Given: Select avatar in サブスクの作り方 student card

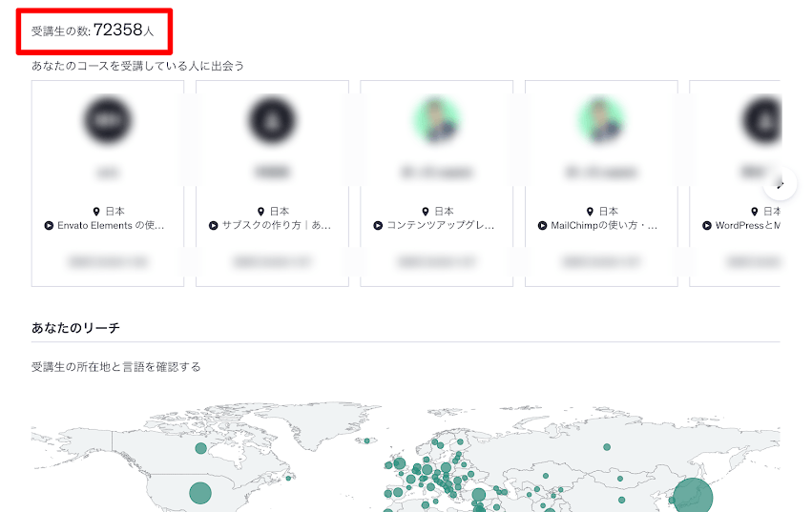Looking at the screenshot, I should tap(272, 120).
